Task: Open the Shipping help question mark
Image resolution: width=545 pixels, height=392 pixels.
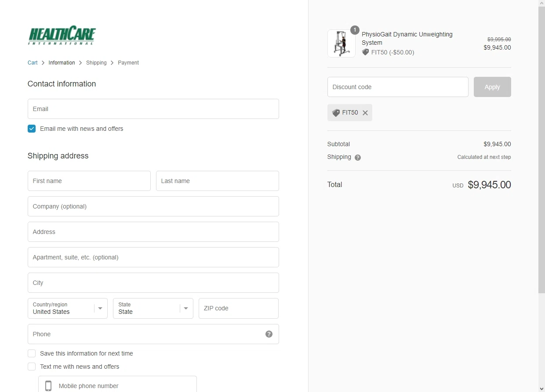Action: point(358,158)
